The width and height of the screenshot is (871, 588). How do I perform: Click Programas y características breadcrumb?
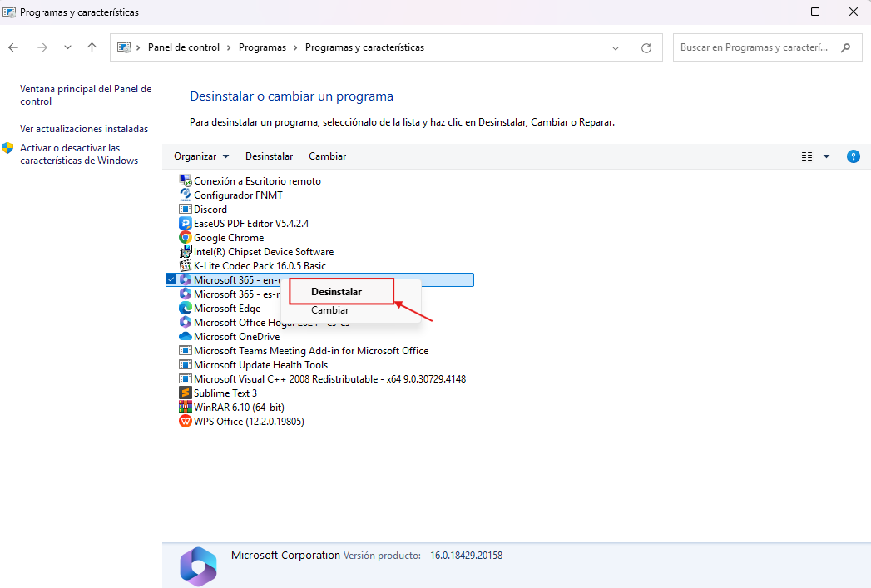click(364, 47)
